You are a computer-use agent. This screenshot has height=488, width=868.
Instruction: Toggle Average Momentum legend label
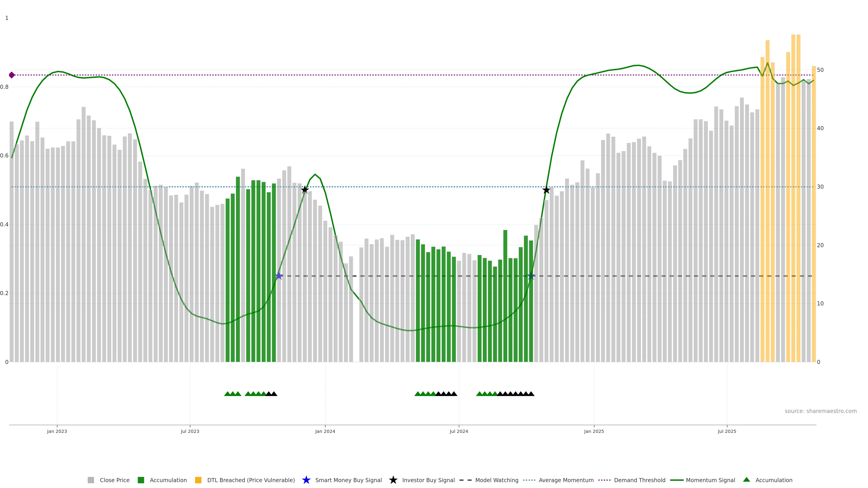point(566,480)
